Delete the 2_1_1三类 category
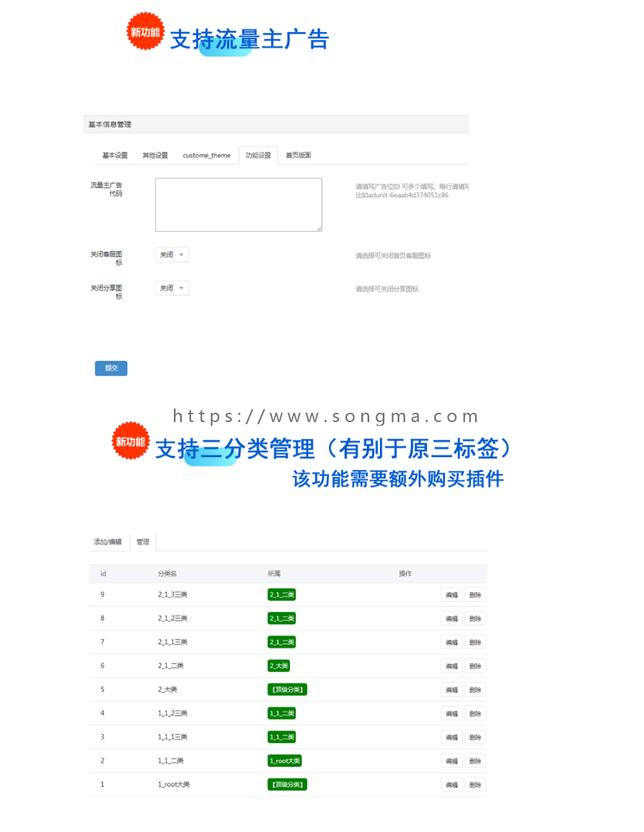The height and width of the screenshot is (832, 644). [475, 642]
